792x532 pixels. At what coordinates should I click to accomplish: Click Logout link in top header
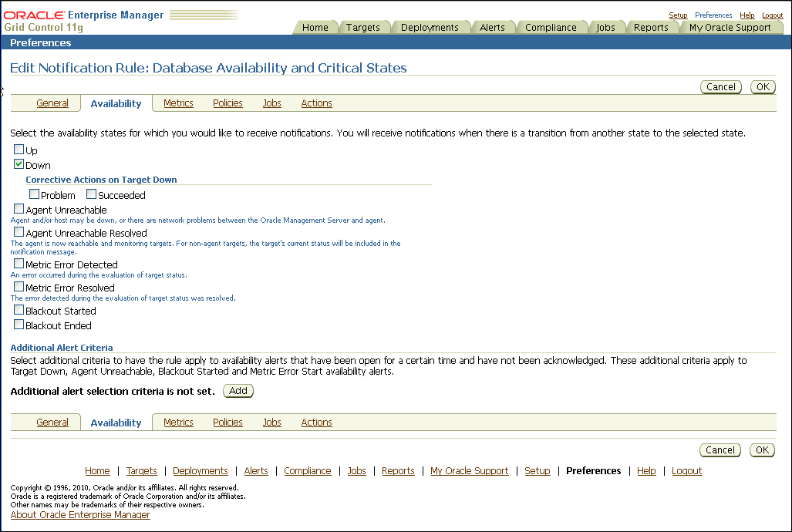pos(772,15)
